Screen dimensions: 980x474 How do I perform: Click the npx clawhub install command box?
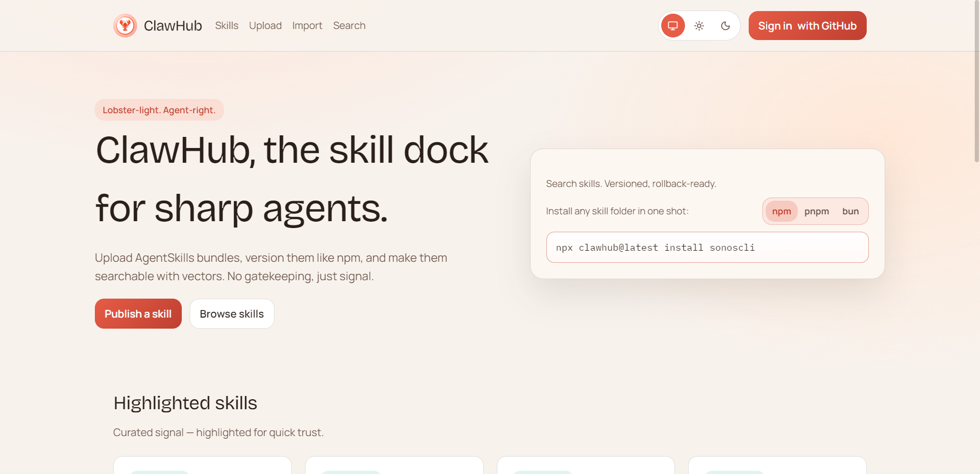[707, 248]
